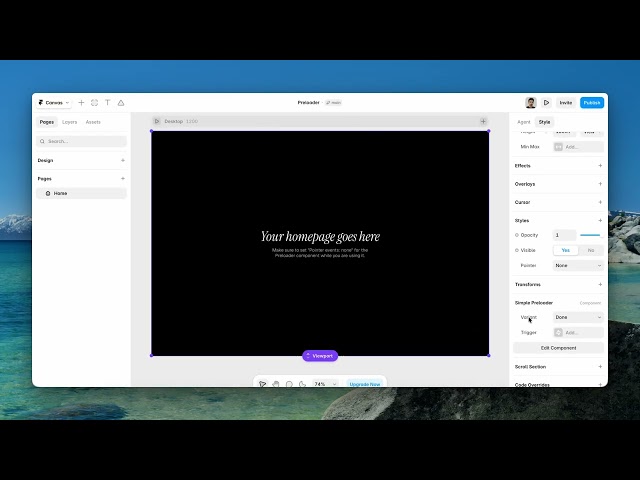This screenshot has width=640, height=480.
Task: Switch to the Pages tab
Action: tap(47, 122)
